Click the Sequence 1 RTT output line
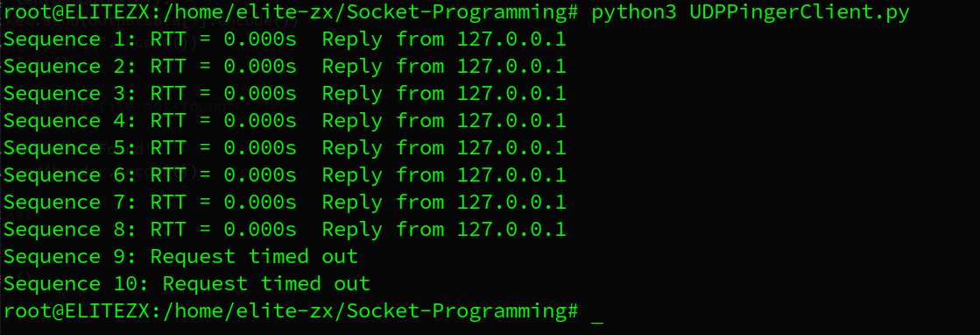 click(x=285, y=40)
